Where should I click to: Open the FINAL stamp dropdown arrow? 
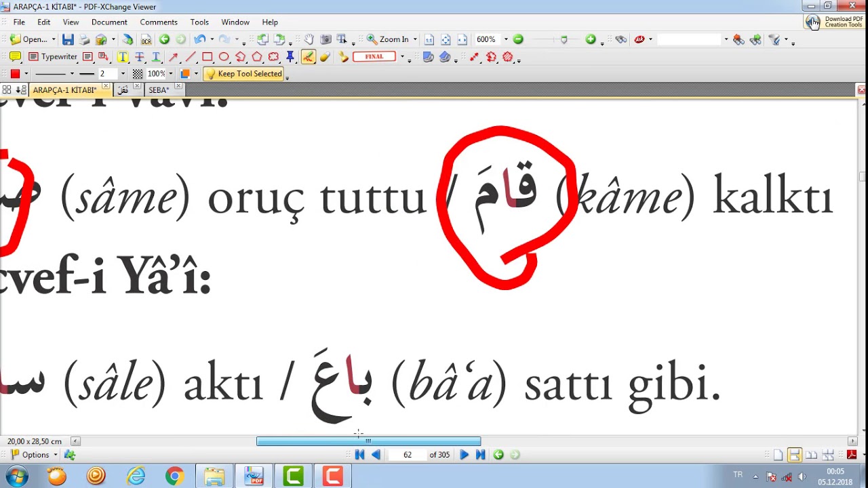point(402,57)
